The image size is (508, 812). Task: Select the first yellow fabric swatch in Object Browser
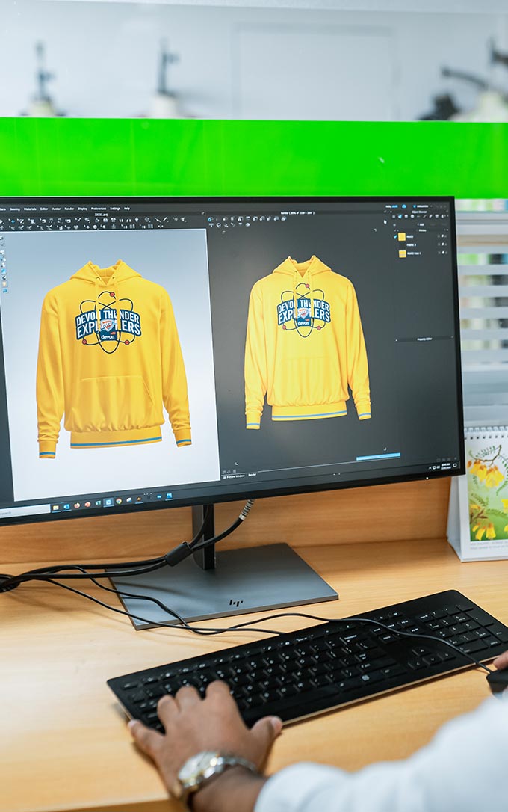pos(402,237)
